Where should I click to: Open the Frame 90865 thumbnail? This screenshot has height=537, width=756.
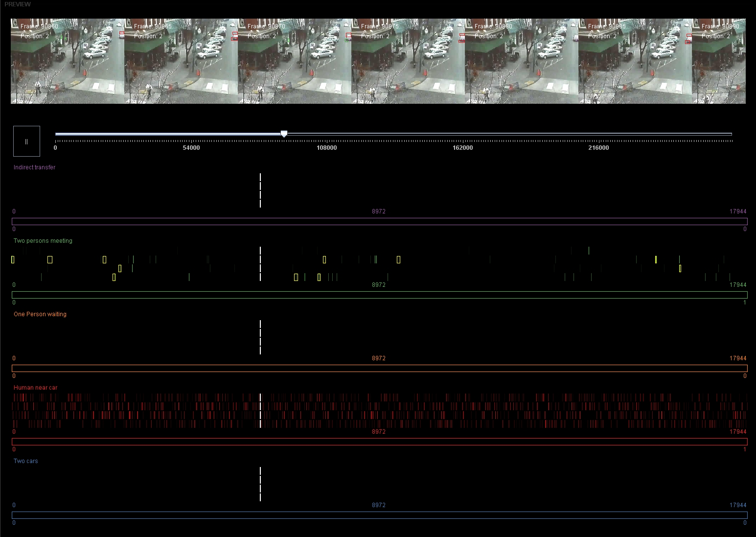tap(181, 61)
